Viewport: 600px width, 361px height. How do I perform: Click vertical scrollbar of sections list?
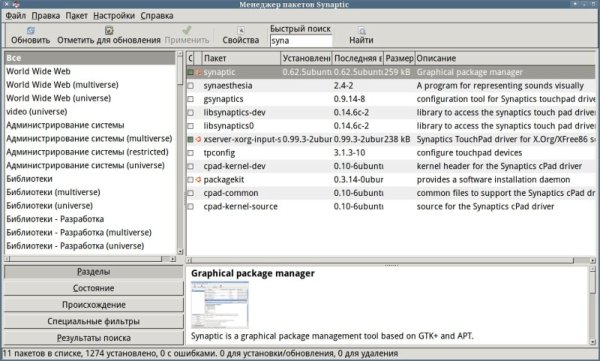tap(180, 153)
